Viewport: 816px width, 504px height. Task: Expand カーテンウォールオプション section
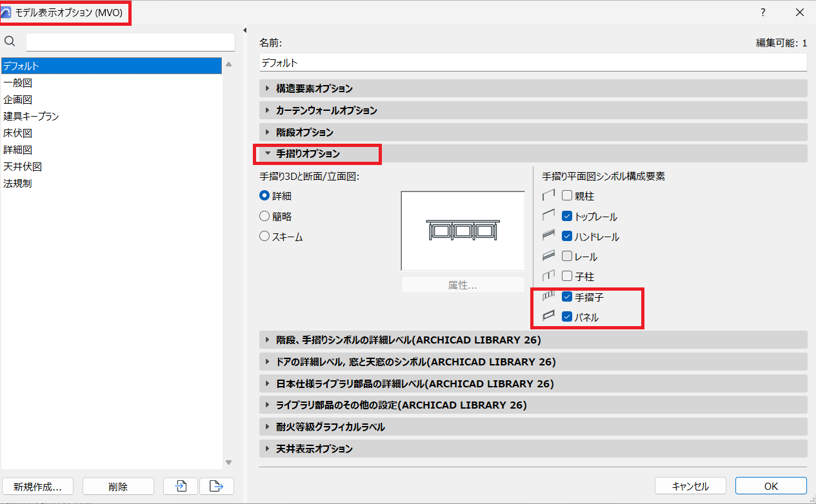click(533, 110)
